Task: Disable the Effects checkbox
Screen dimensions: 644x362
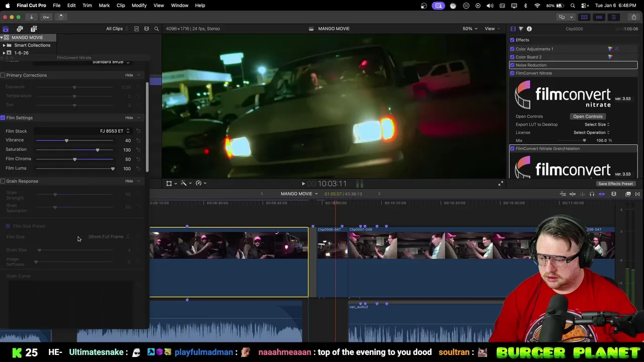Action: point(512,40)
